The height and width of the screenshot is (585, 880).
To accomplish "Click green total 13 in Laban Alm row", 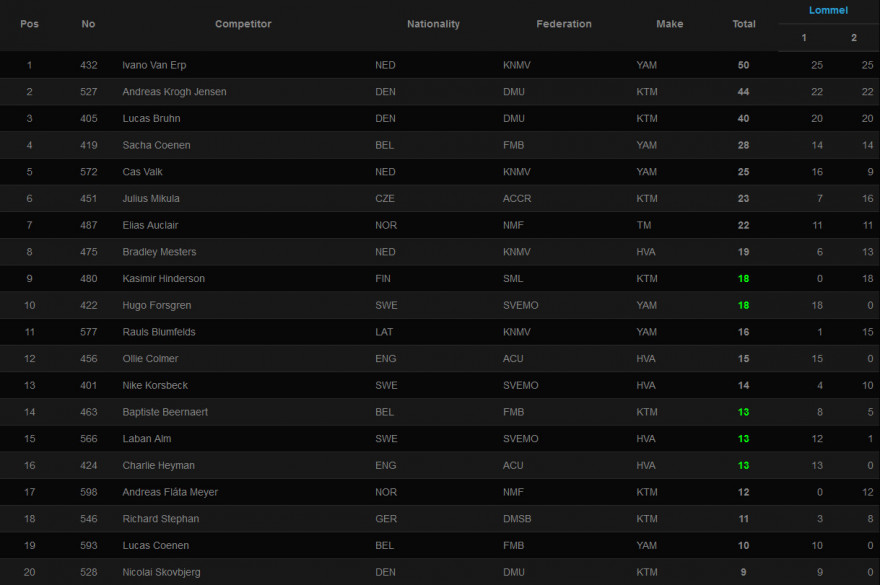I will coord(743,438).
